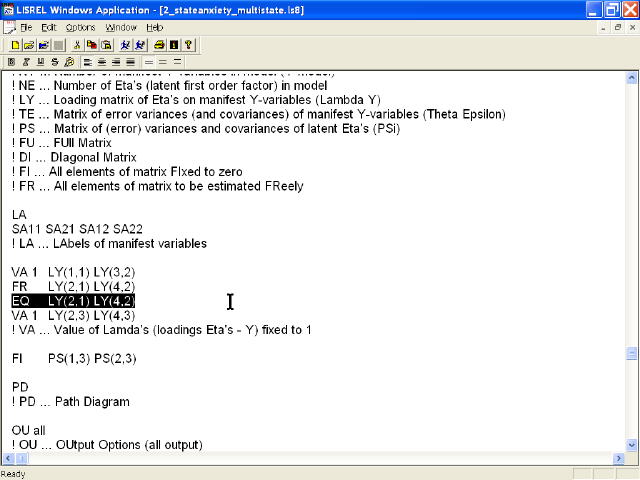
Task: Click the Copy icon in the toolbar
Action: (91, 45)
